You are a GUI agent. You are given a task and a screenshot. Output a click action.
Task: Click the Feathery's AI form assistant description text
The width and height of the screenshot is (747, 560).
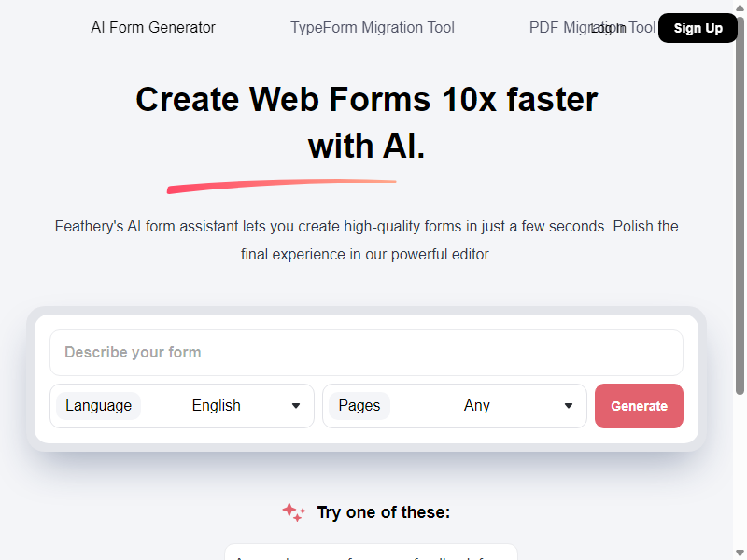click(x=366, y=240)
